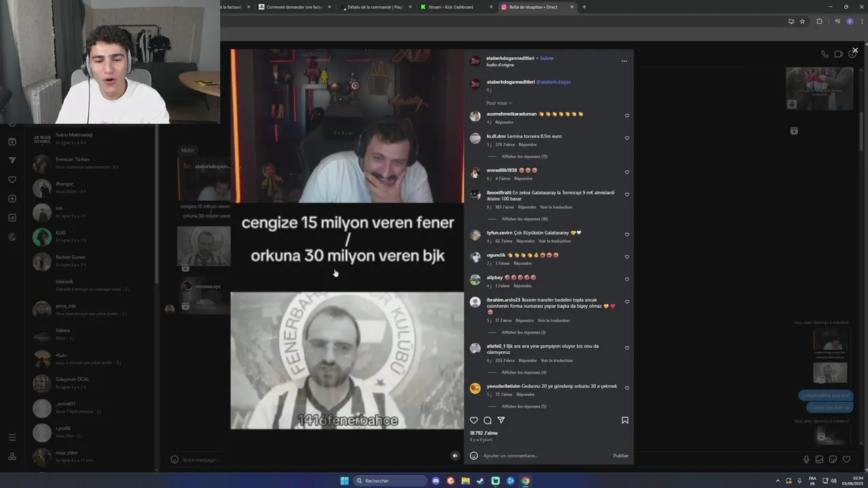Screen dimensions: 868x488
Task: Open Chrome from the taskbar
Action: [526, 481]
